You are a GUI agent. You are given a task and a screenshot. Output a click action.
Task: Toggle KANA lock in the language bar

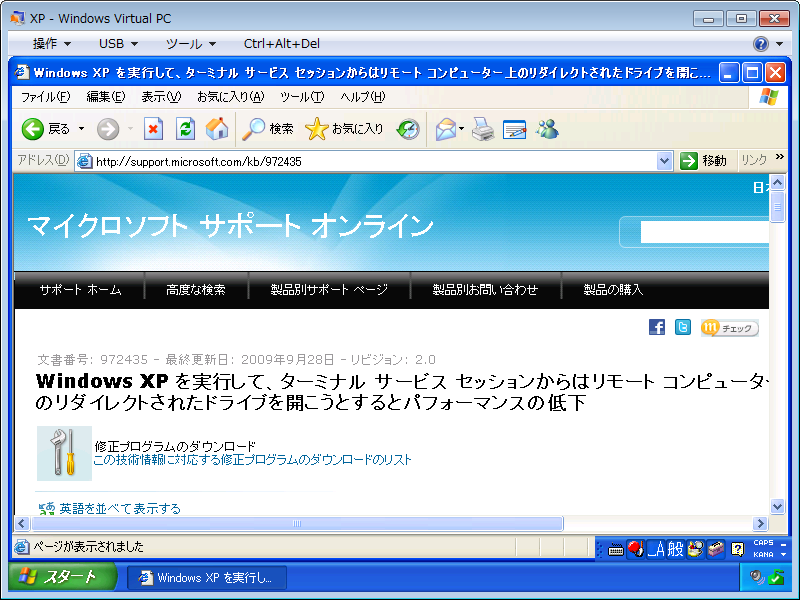pos(763,554)
